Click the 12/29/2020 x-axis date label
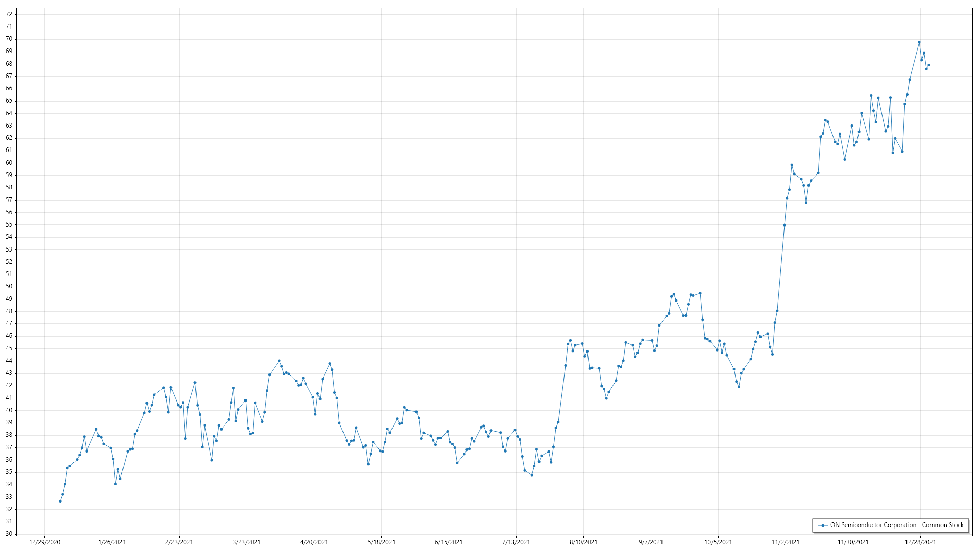980x551 pixels. 45,542
